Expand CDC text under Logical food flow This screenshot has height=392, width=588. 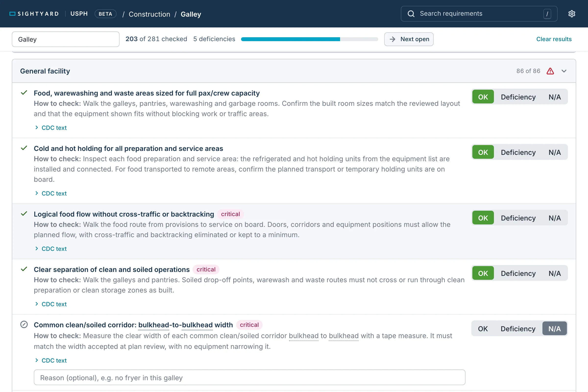tap(51, 249)
